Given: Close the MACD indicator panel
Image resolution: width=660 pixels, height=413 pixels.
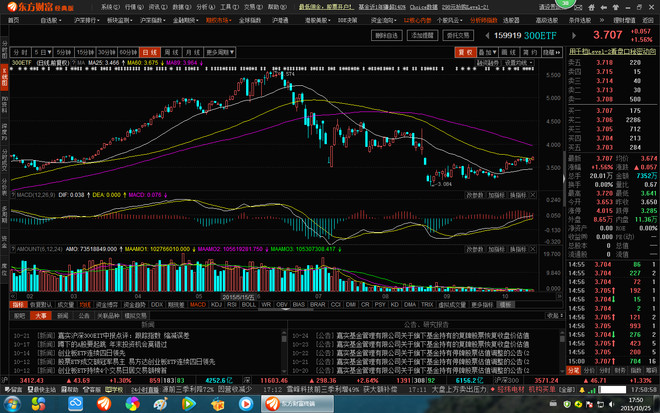Looking at the screenshot, I should (533, 195).
